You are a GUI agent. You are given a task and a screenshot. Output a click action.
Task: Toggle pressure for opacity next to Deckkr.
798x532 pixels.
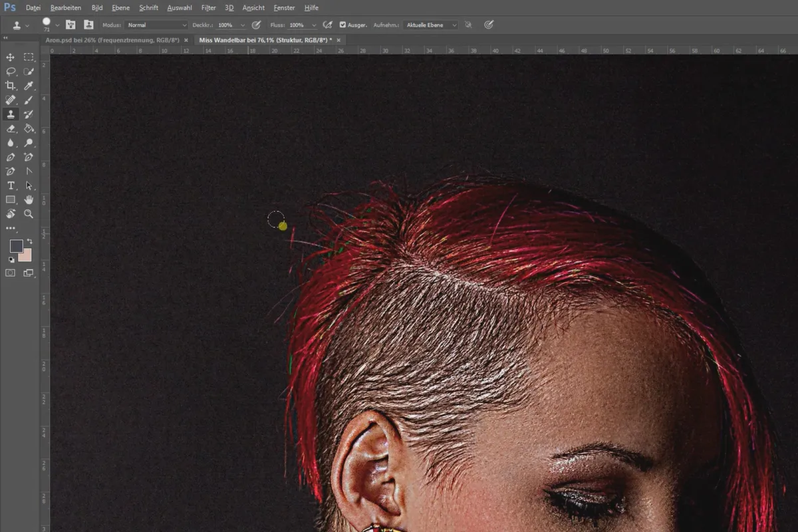(256, 25)
